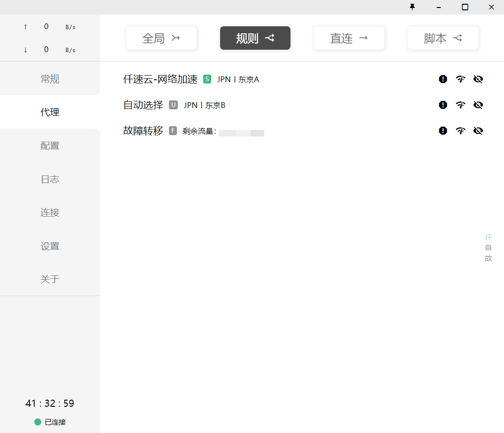Show info for 故障转移 group
Viewport: 504px width, 433px height.
click(443, 131)
